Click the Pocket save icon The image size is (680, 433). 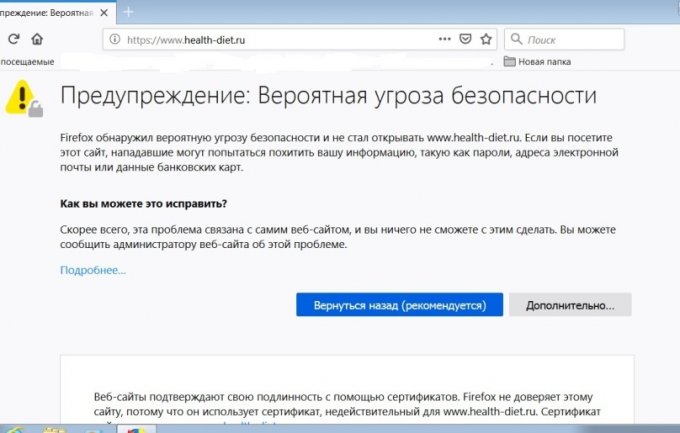(465, 39)
